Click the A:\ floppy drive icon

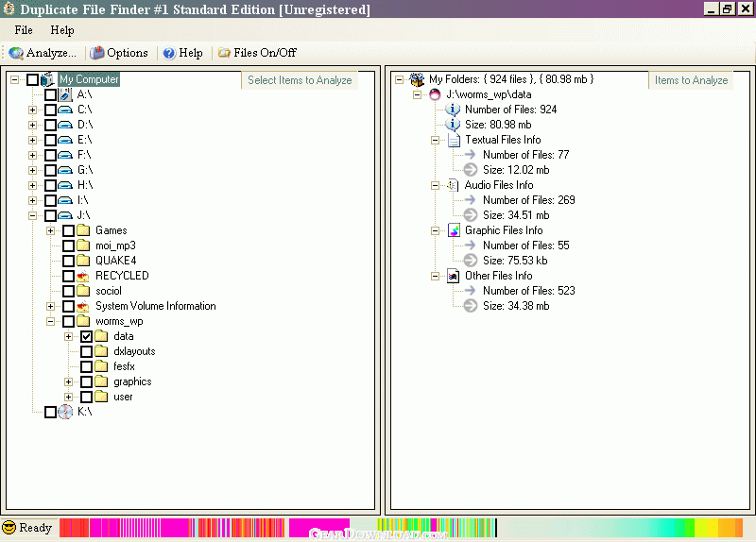point(65,94)
